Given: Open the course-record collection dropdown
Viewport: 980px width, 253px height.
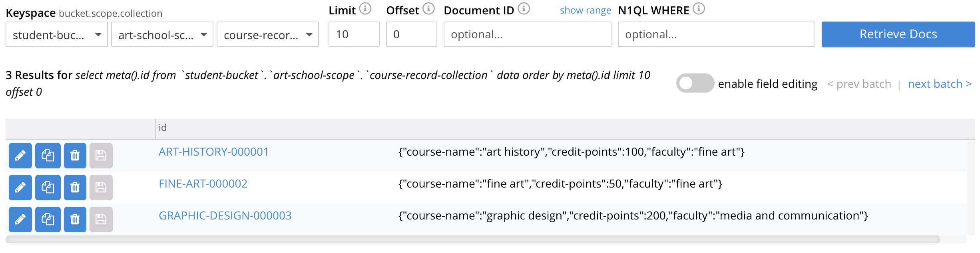Looking at the screenshot, I should pyautogui.click(x=268, y=34).
